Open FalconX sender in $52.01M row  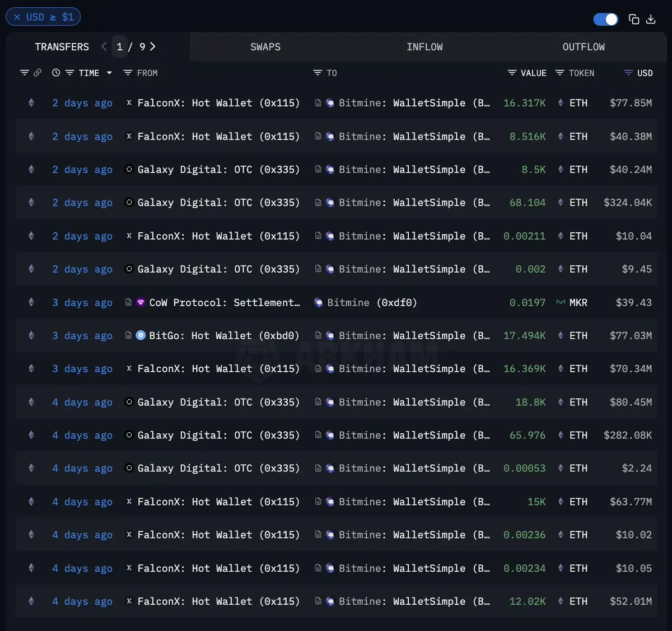coord(218,601)
